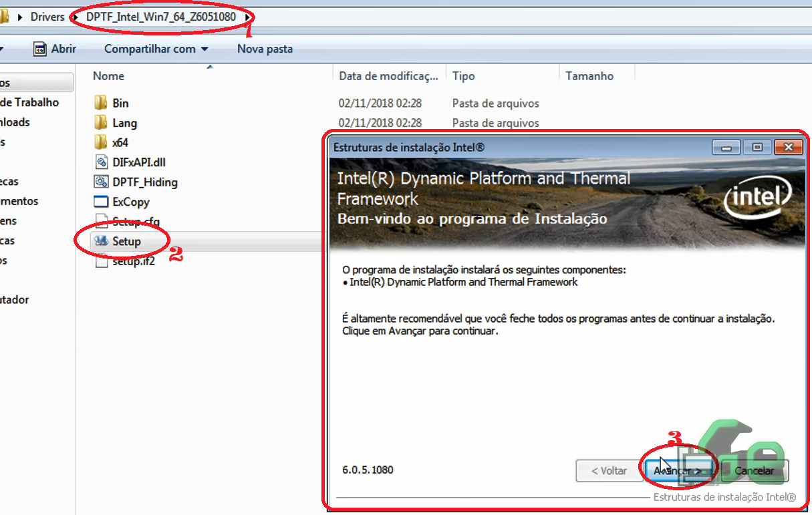Viewport: 812px width, 515px height.
Task: Click the Voltar button in the installer
Action: click(609, 470)
